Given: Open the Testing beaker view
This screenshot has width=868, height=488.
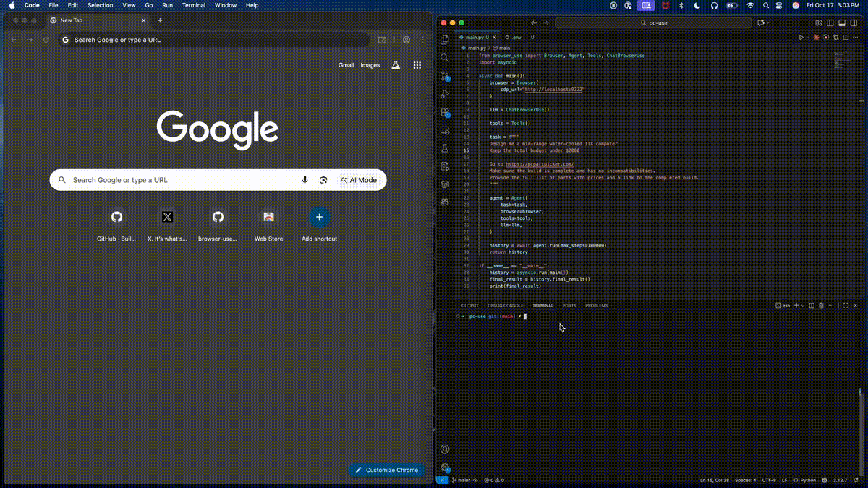Looking at the screenshot, I should coord(444,147).
